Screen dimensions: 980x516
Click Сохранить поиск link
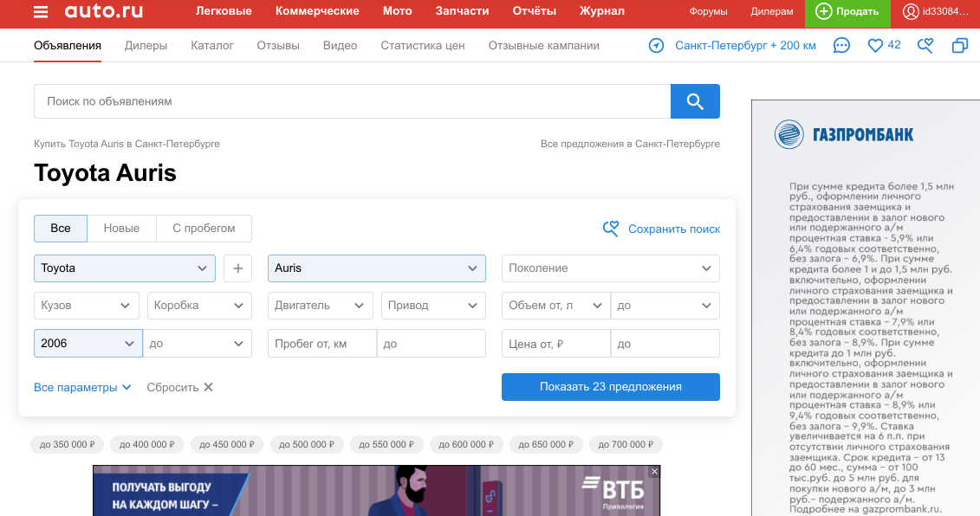tap(674, 229)
